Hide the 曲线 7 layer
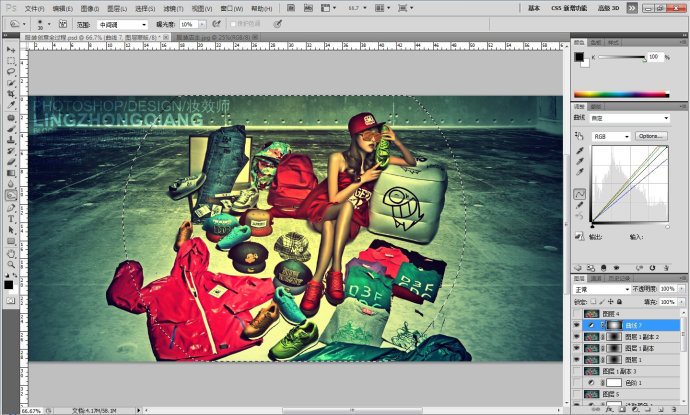690x415 pixels. [x=576, y=325]
